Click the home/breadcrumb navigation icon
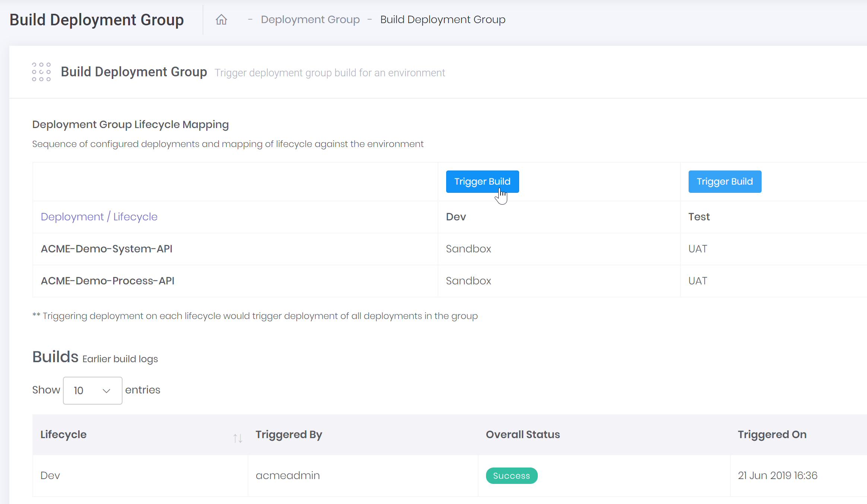The height and width of the screenshot is (504, 867). 221,19
